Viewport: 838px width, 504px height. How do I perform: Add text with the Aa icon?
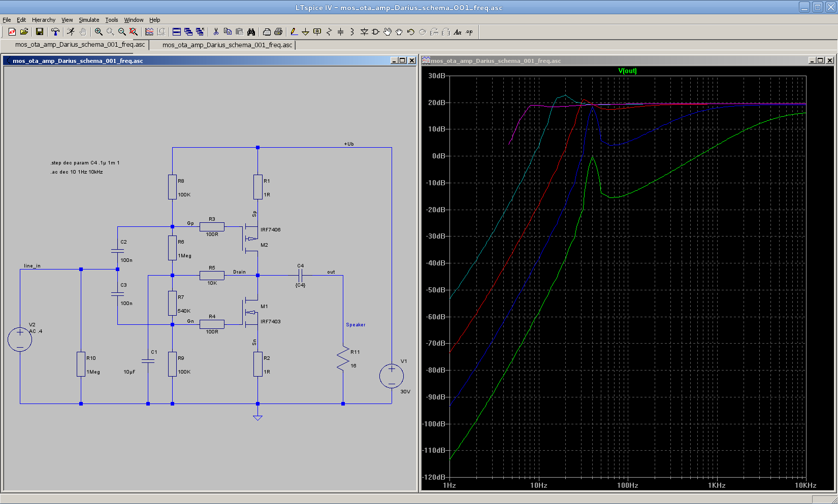(458, 31)
